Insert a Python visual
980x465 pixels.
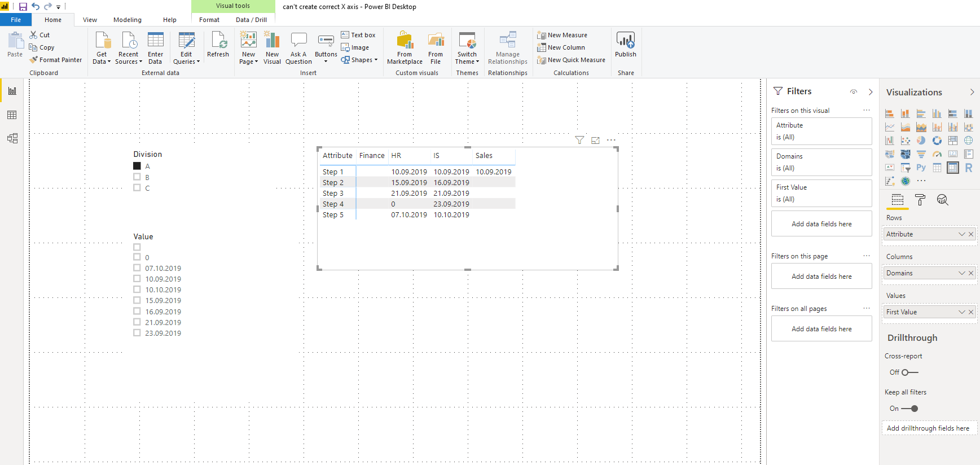pyautogui.click(x=921, y=168)
